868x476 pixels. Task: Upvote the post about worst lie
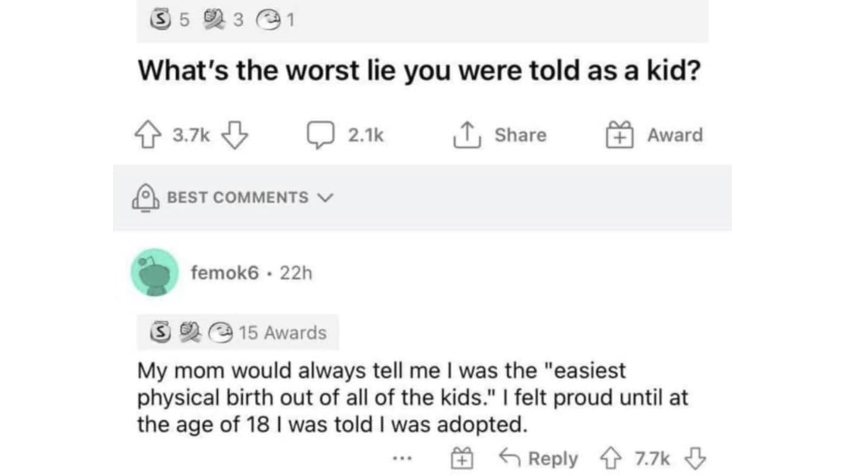pyautogui.click(x=147, y=135)
